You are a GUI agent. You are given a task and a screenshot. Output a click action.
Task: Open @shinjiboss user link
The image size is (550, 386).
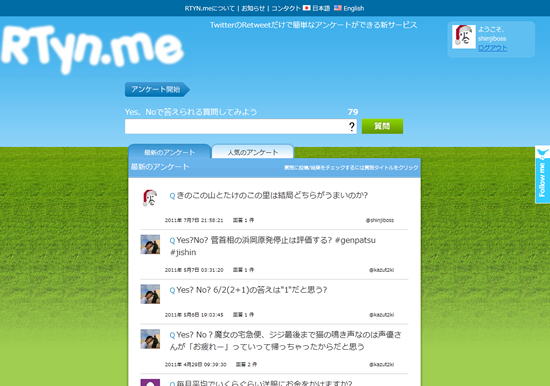coord(380,220)
